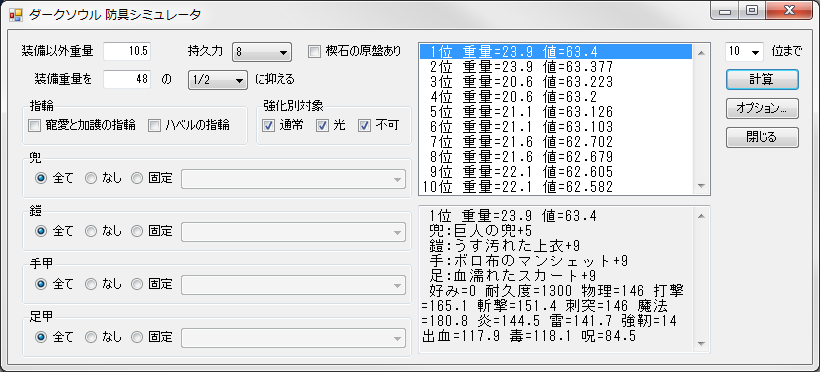This screenshot has height=372, width=820.
Task: Open the 10 位まで rank count dropdown
Action: pyautogui.click(x=744, y=51)
